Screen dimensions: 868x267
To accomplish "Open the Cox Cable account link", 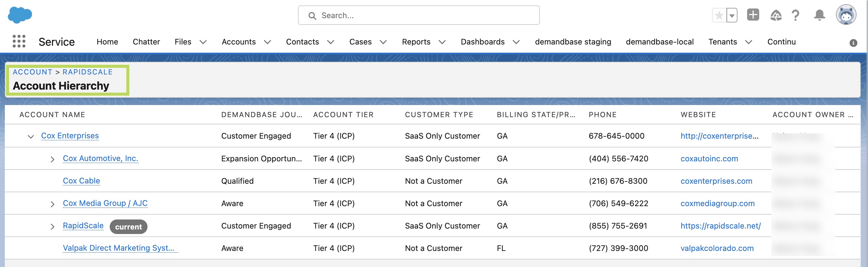I will [x=81, y=181].
